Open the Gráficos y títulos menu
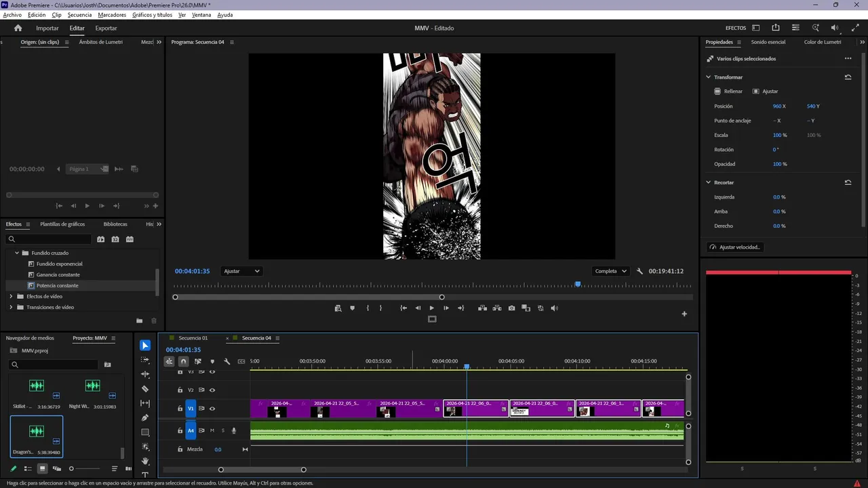 pos(152,15)
